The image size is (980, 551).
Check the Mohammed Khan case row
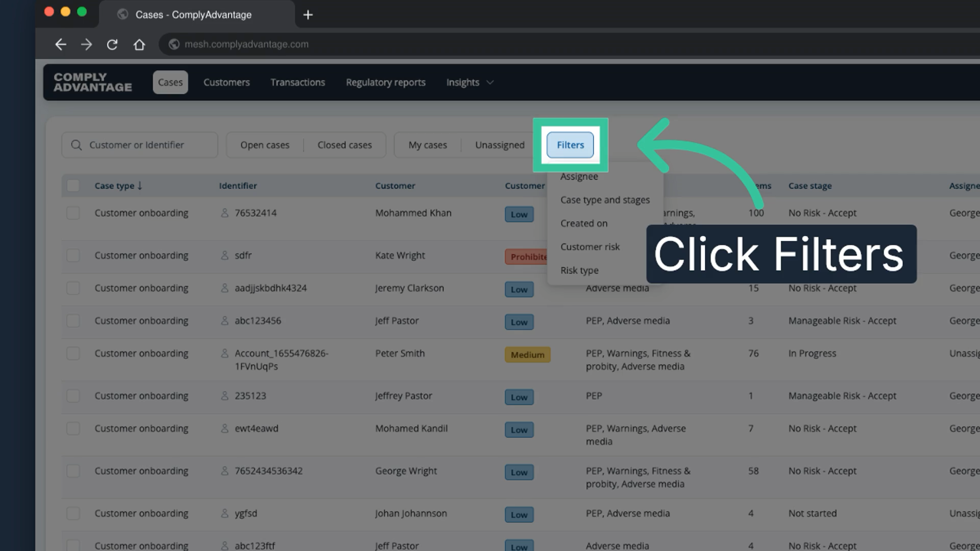point(73,213)
